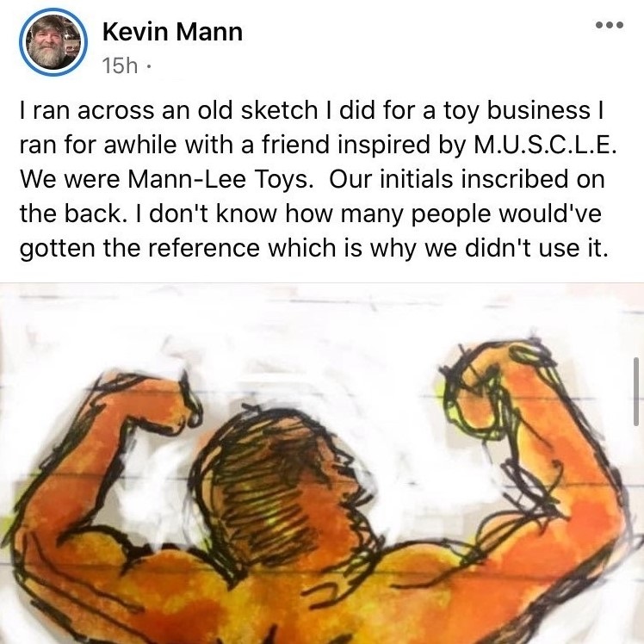The width and height of the screenshot is (644, 644).
Task: Click the bearded face in avatar
Action: pos(48,45)
